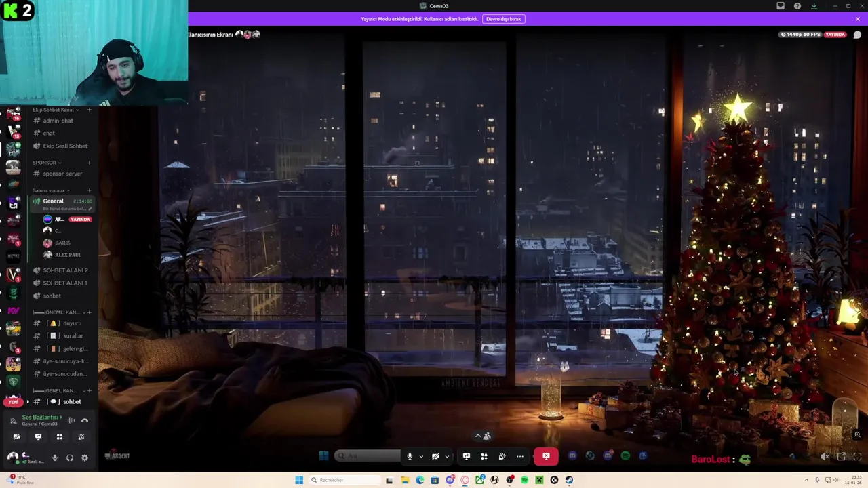Screen dimensions: 868x488
Task: Open the Discord inbox icon in the title bar
Action: click(x=781, y=6)
